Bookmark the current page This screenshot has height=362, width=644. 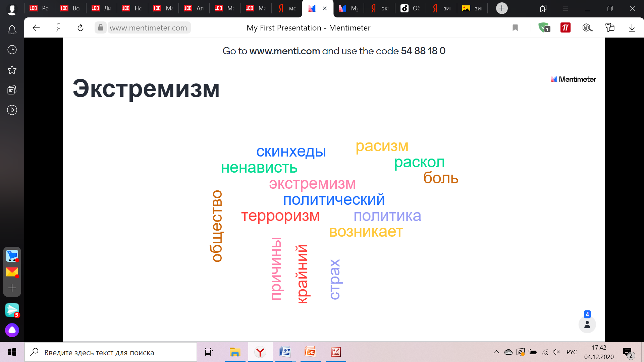click(515, 28)
